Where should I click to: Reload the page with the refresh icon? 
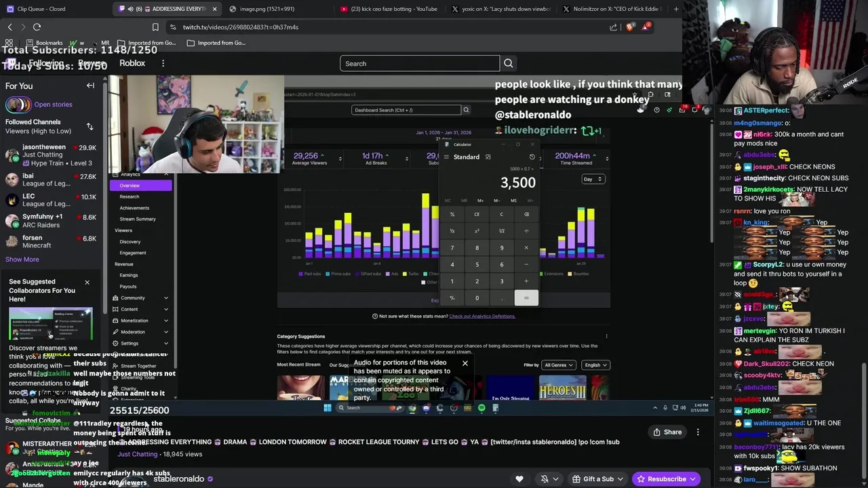coord(37,27)
